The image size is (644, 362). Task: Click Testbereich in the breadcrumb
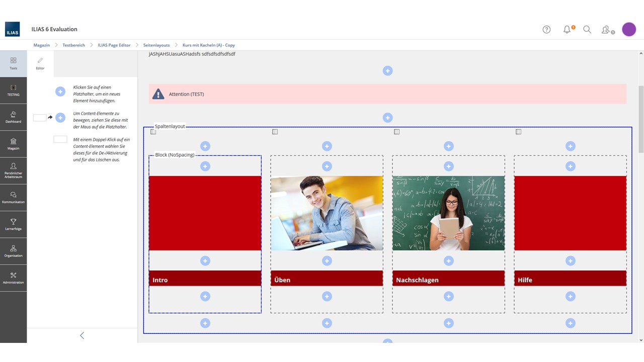click(73, 45)
